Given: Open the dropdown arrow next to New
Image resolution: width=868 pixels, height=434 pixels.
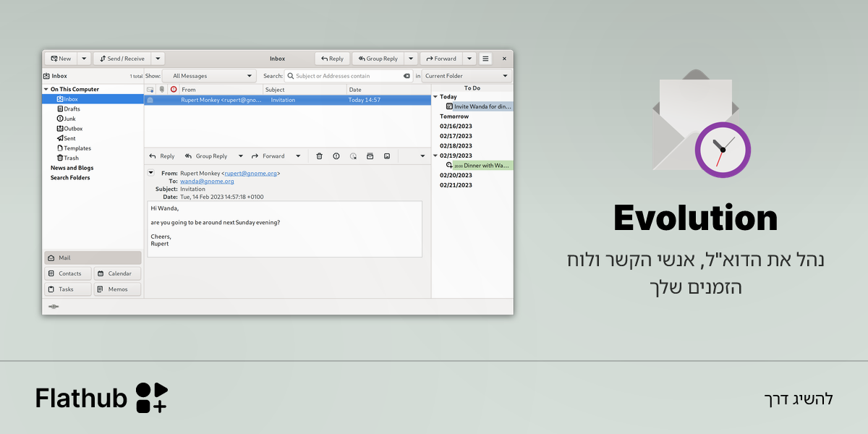Looking at the screenshot, I should [x=84, y=59].
